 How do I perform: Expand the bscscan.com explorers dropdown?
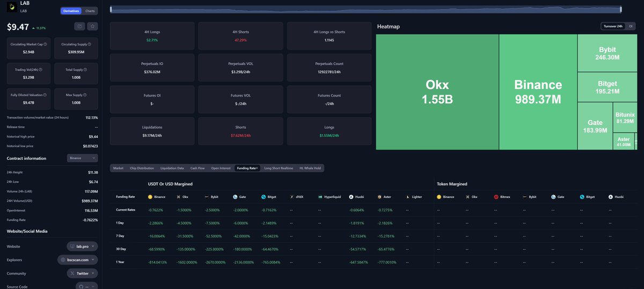78,260
